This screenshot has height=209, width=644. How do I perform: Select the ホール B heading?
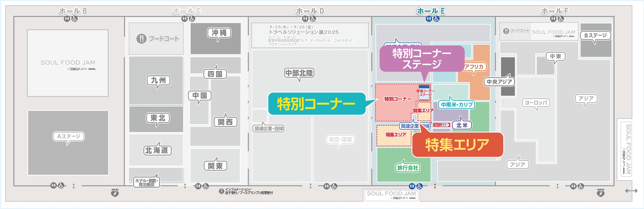click(x=73, y=11)
